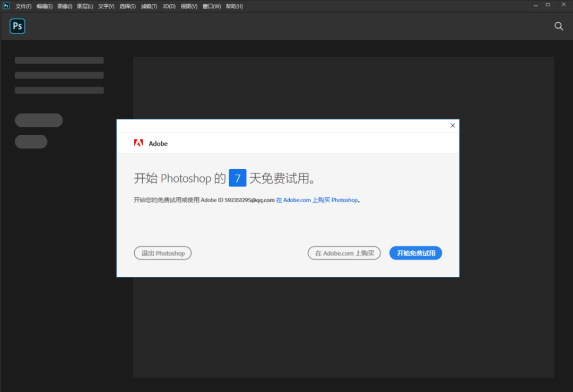Open the 3D(D) menu

tap(169, 6)
